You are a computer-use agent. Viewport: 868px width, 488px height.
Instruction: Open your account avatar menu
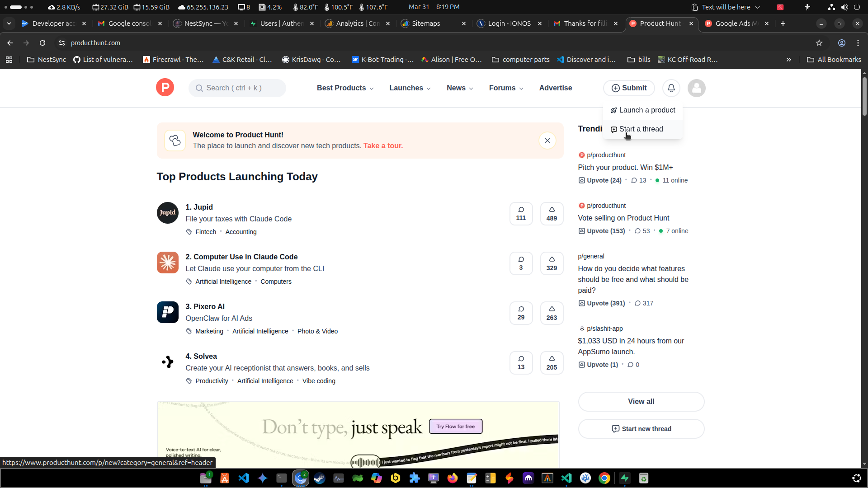click(696, 88)
